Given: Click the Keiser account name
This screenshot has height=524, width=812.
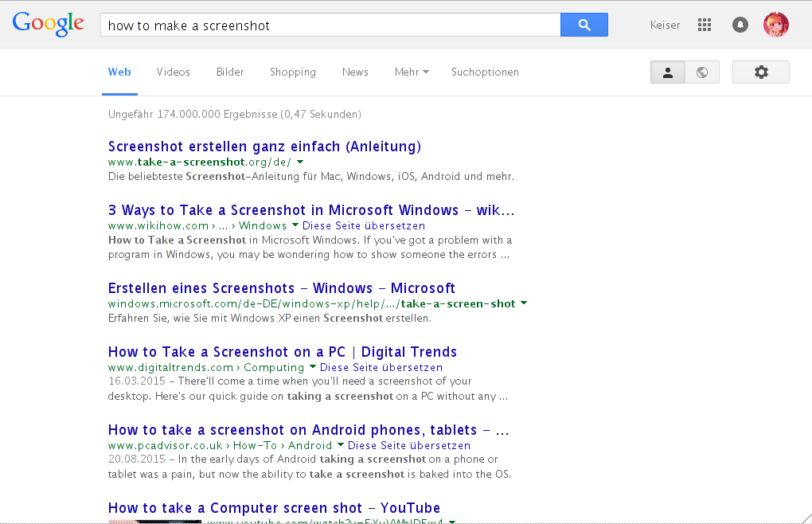Looking at the screenshot, I should click(665, 25).
